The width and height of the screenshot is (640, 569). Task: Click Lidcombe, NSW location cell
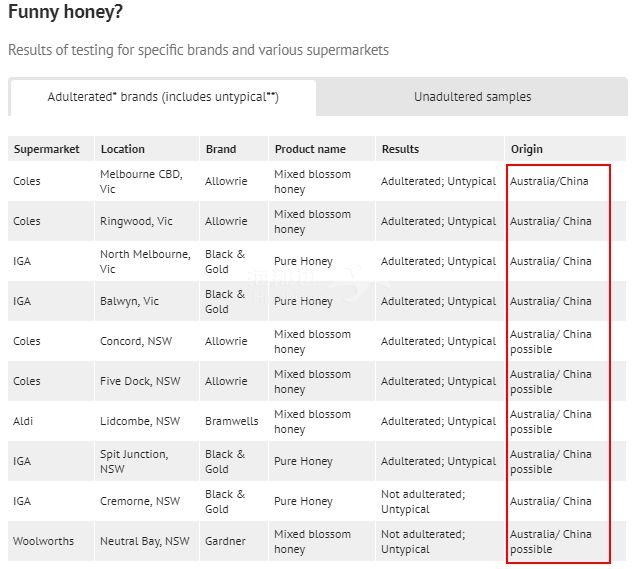(140, 421)
